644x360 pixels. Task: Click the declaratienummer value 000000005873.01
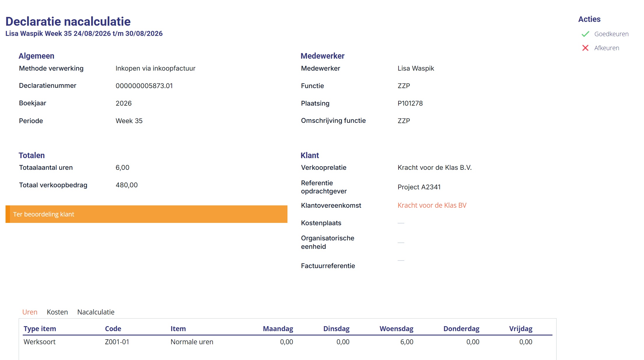(144, 86)
